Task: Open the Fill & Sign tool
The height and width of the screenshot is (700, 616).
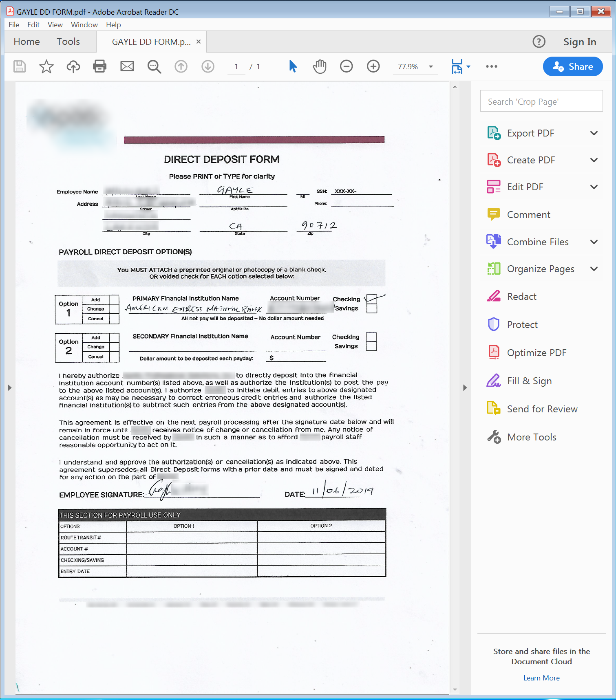Action: pos(529,381)
